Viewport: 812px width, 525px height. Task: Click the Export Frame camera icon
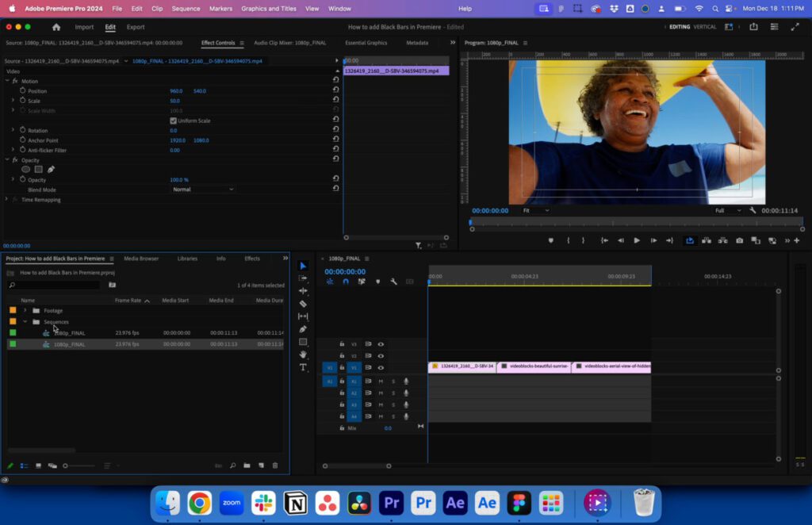pyautogui.click(x=739, y=240)
